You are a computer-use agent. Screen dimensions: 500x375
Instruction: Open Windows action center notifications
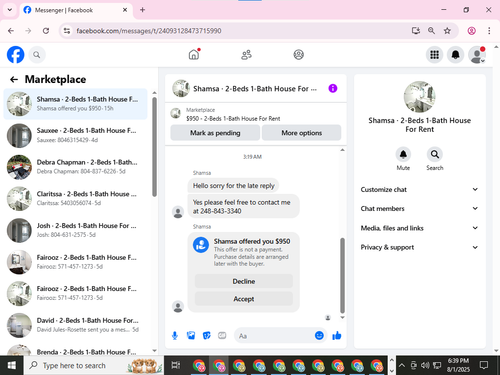(484, 365)
